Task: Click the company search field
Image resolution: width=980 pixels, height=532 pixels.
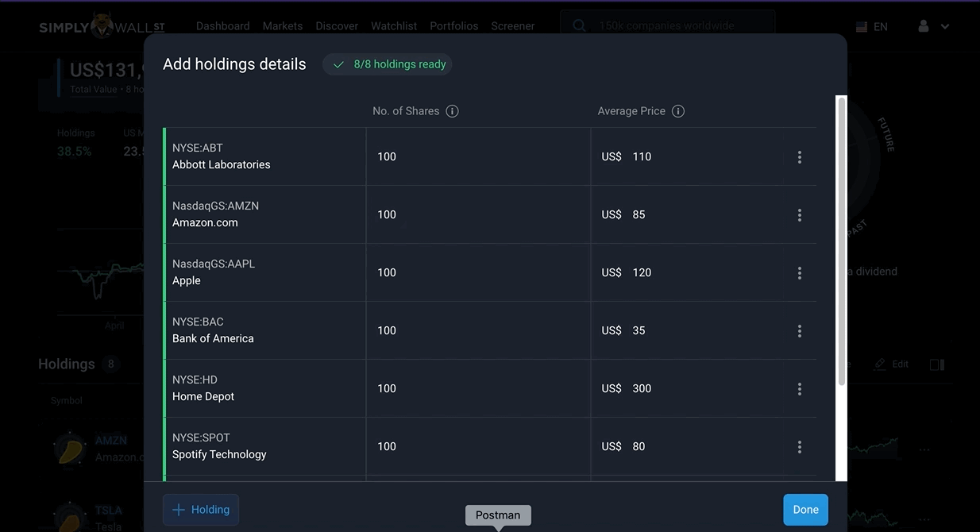Action: click(x=668, y=26)
